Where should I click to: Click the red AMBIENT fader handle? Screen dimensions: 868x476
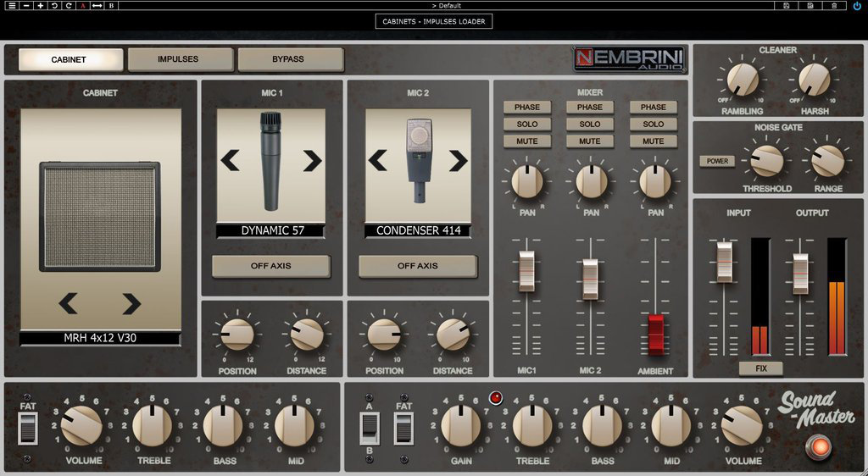click(x=656, y=335)
